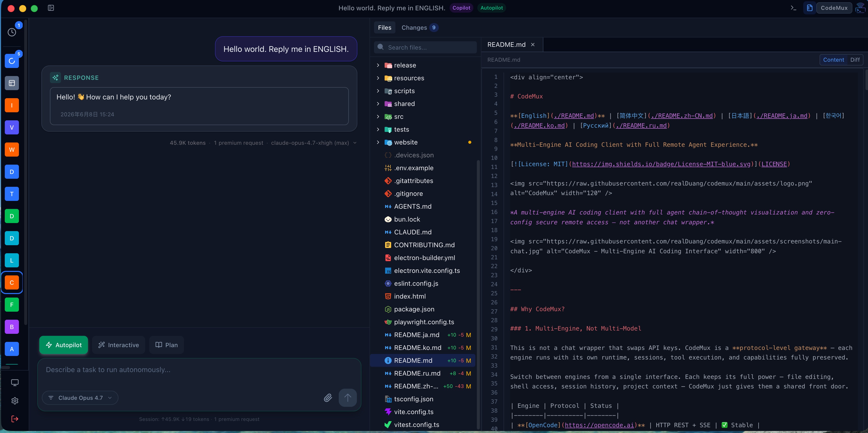The width and height of the screenshot is (868, 433).
Task: Switch to the Files tab
Action: point(384,28)
